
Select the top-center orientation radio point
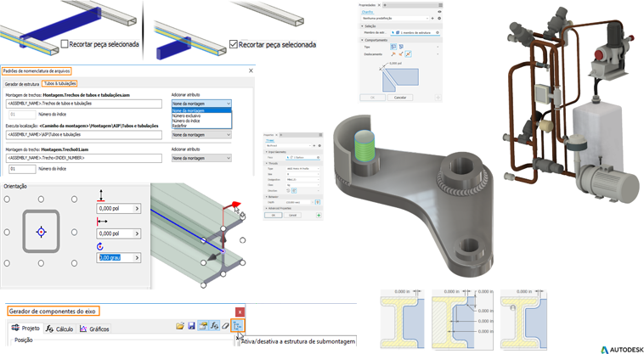[41, 199]
